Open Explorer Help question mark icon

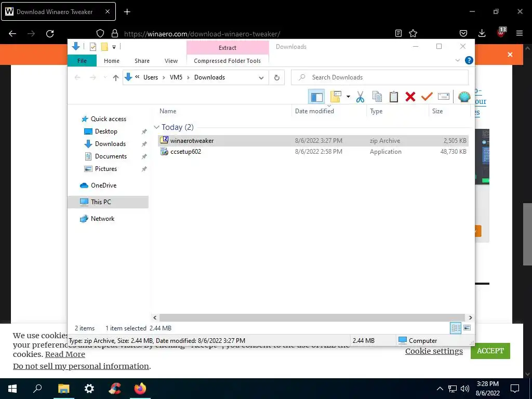(469, 60)
